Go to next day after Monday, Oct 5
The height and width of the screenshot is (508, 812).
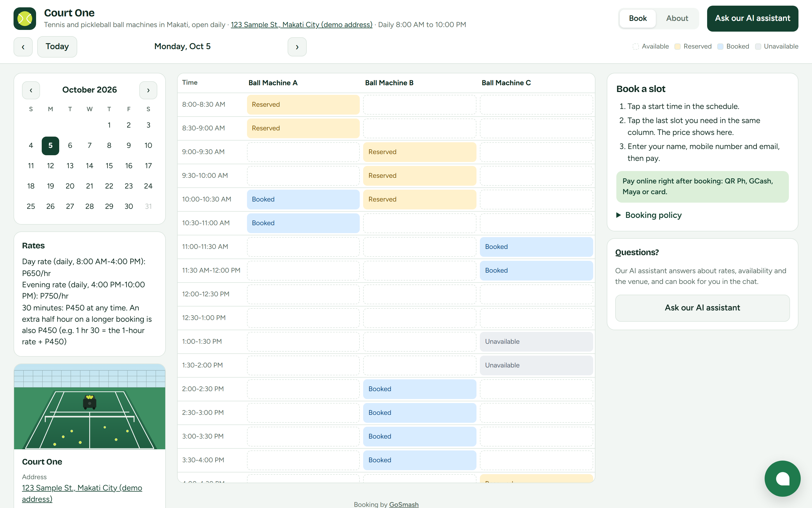pos(297,47)
